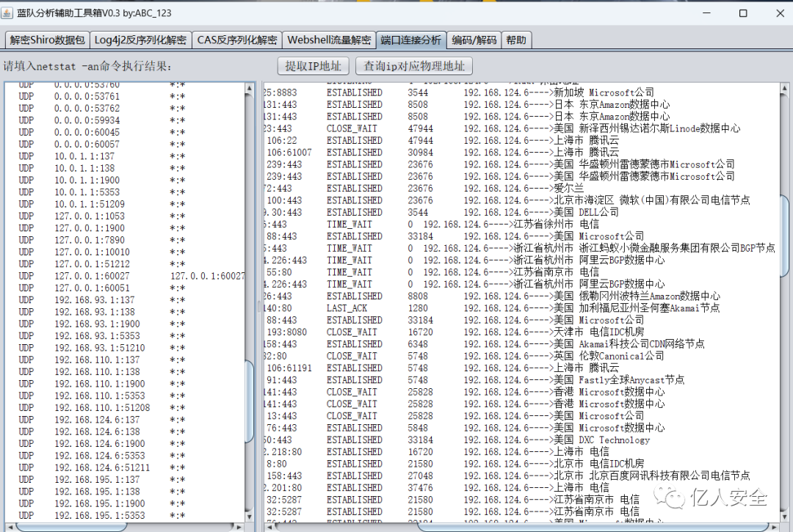Viewport: 793px width, 532px height.
Task: Click the 提取IP地址 button
Action: click(313, 66)
